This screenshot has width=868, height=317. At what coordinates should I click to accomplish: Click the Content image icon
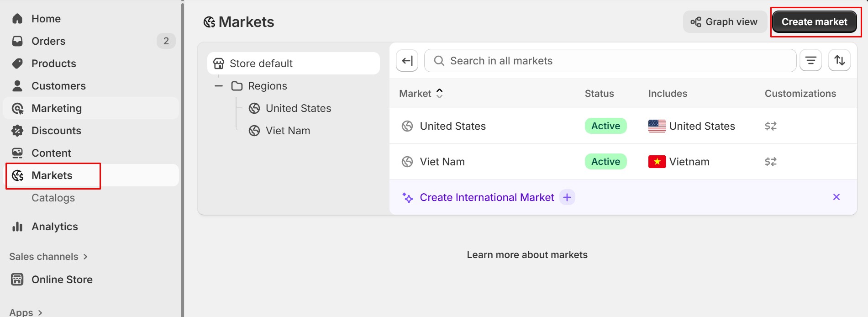[x=17, y=153]
